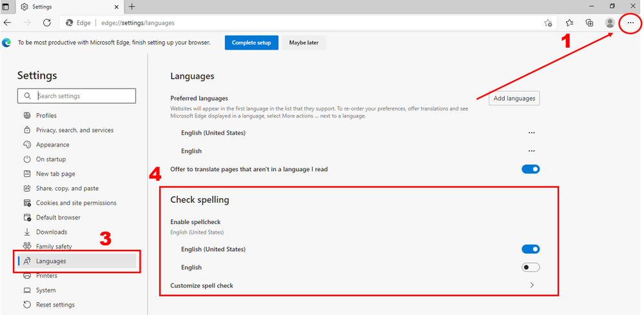Click the Check spelling heading
Image resolution: width=644 pixels, height=315 pixels.
[x=200, y=200]
